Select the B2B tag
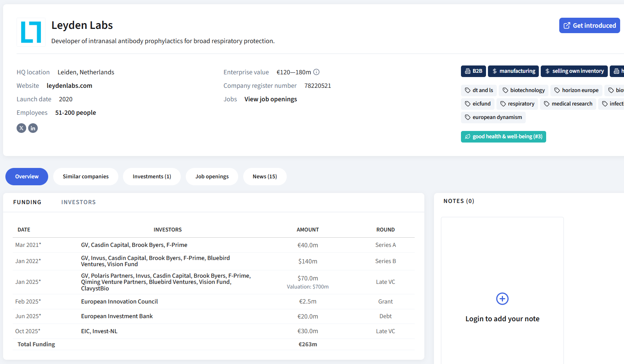 (473, 71)
